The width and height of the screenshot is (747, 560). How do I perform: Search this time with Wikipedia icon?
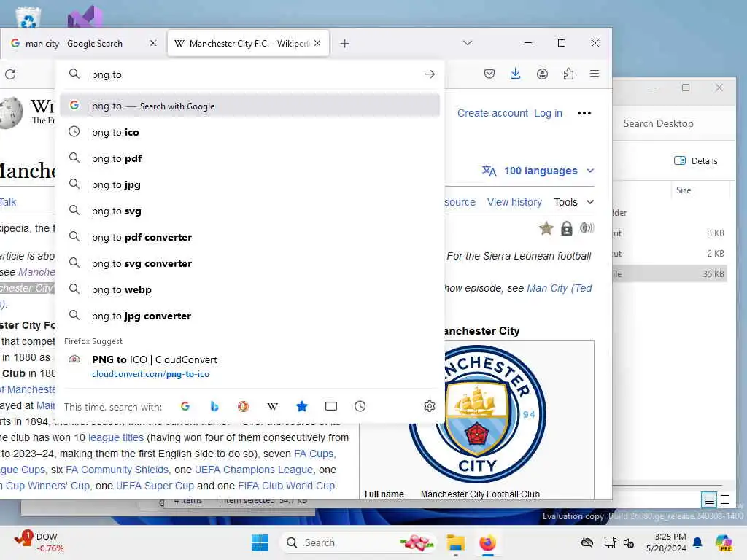click(273, 406)
